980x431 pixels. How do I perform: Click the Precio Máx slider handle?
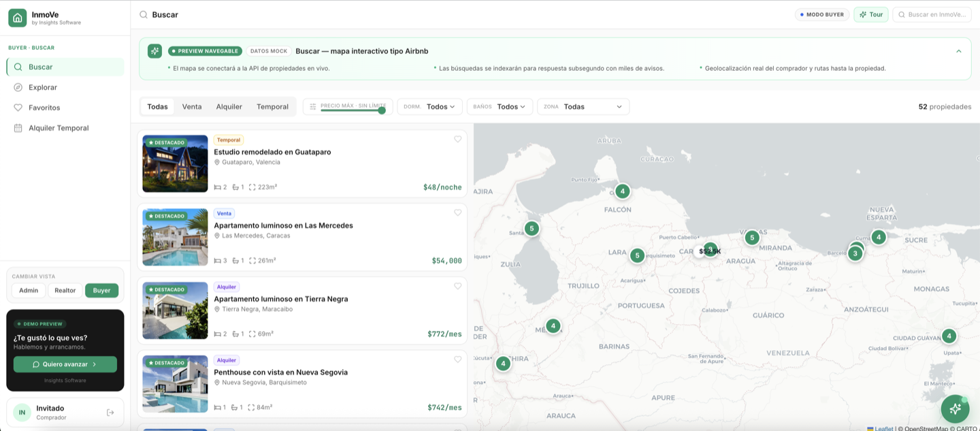(x=382, y=110)
